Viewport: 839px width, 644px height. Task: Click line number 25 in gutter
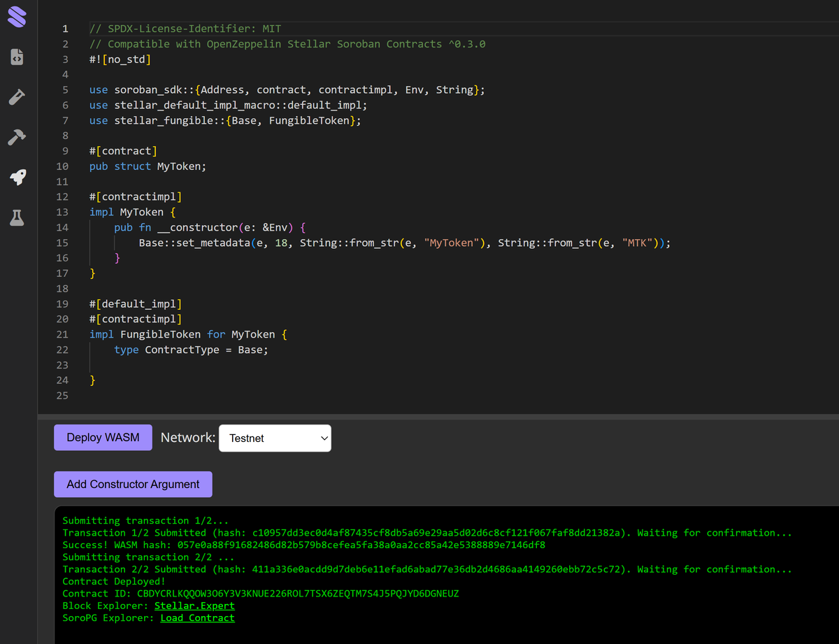62,396
